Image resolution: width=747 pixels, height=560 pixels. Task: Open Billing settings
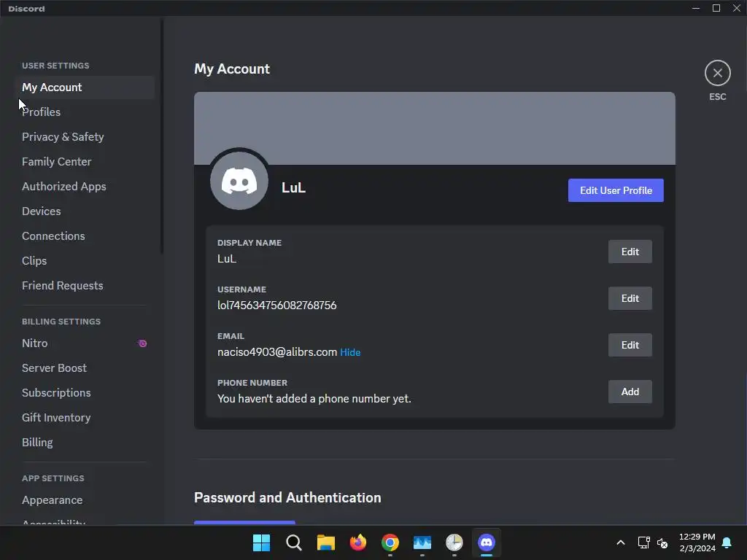tap(85, 442)
